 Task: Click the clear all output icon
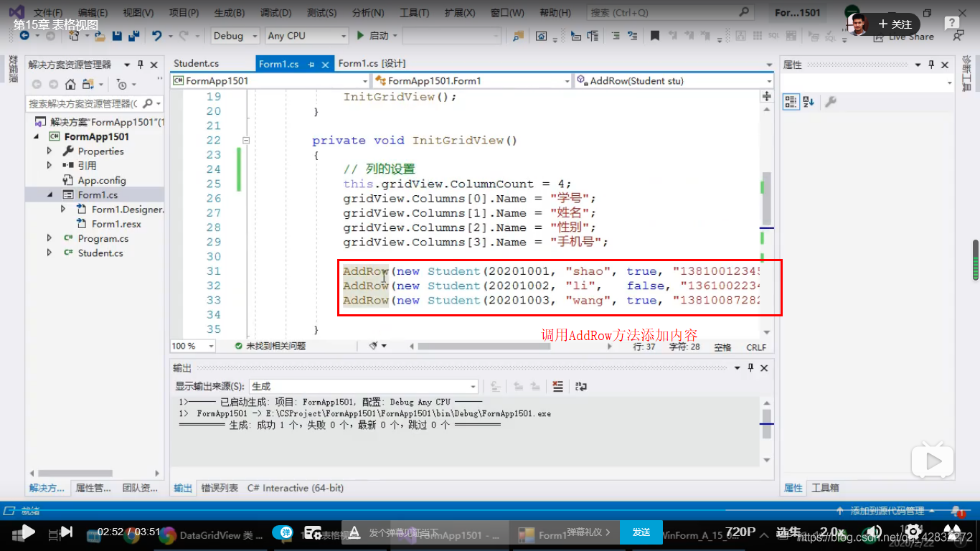557,386
